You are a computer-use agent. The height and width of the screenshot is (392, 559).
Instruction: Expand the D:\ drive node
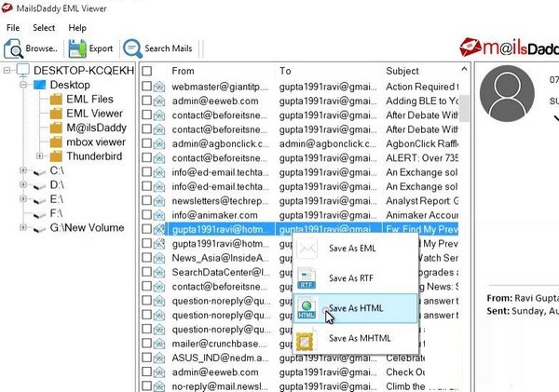(x=23, y=184)
